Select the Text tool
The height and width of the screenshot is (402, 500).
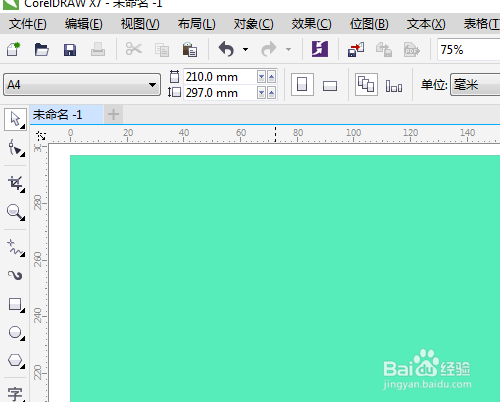tap(15, 394)
